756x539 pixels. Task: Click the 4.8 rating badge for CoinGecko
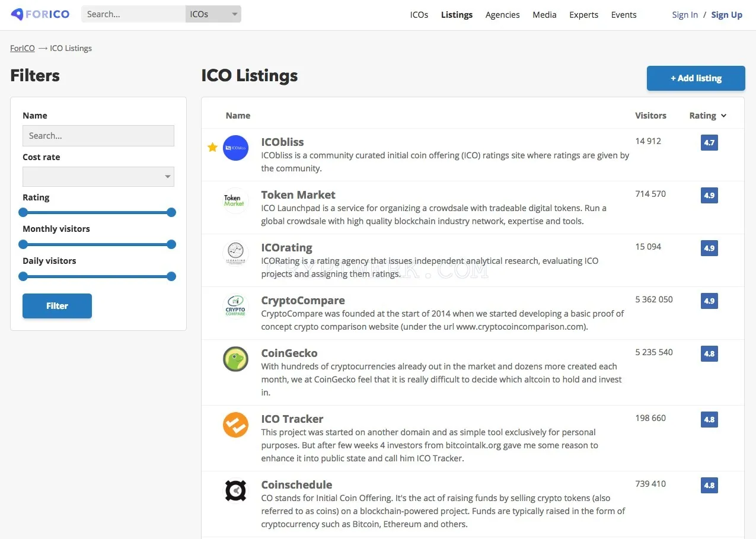[x=709, y=354]
